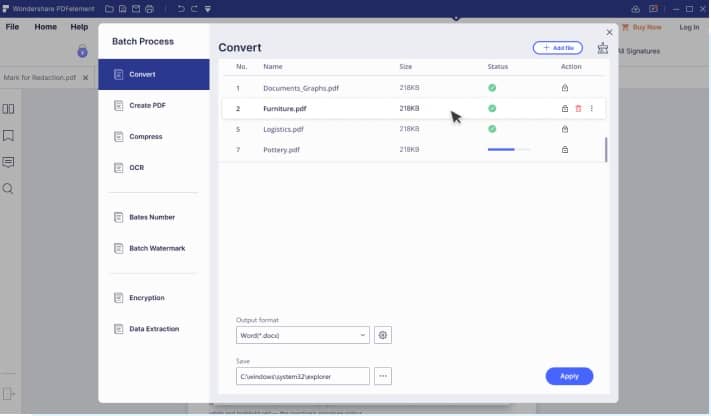
Task: Click lock icon for Logistics.pdf
Action: 565,129
